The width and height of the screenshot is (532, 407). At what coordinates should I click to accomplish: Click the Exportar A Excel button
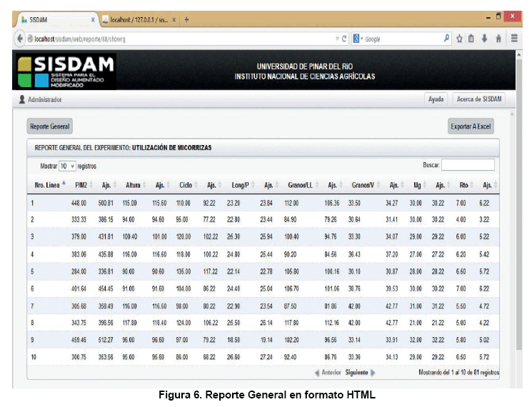(471, 126)
